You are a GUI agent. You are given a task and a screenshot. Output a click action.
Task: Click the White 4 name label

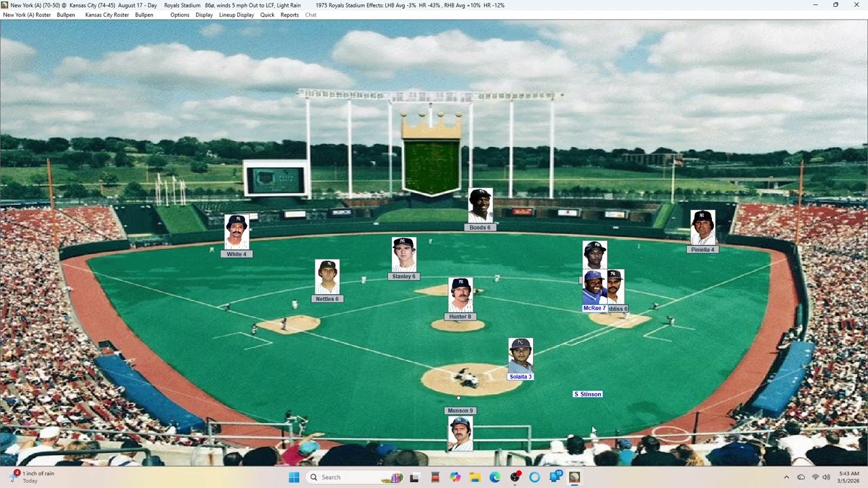(237, 254)
